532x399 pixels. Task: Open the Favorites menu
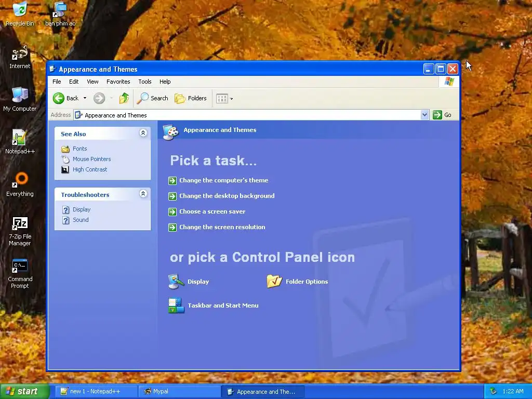(118, 82)
